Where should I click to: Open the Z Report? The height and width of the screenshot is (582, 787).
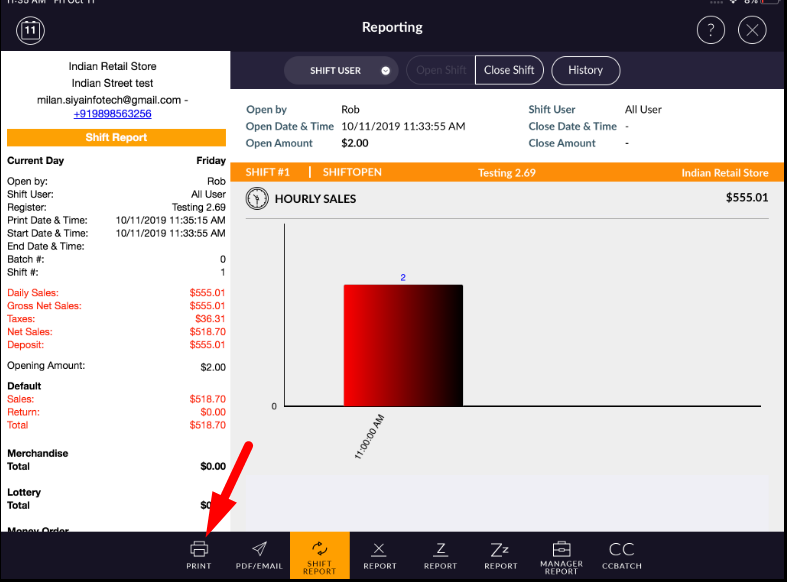pos(440,554)
